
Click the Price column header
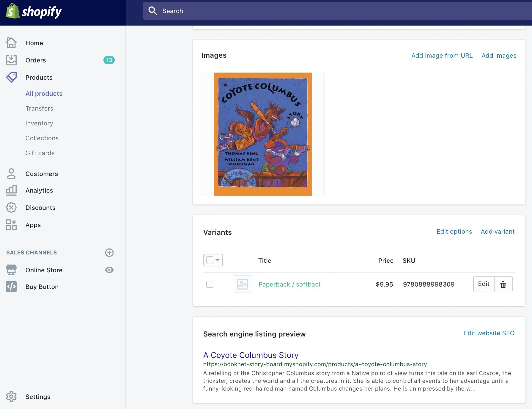click(386, 261)
